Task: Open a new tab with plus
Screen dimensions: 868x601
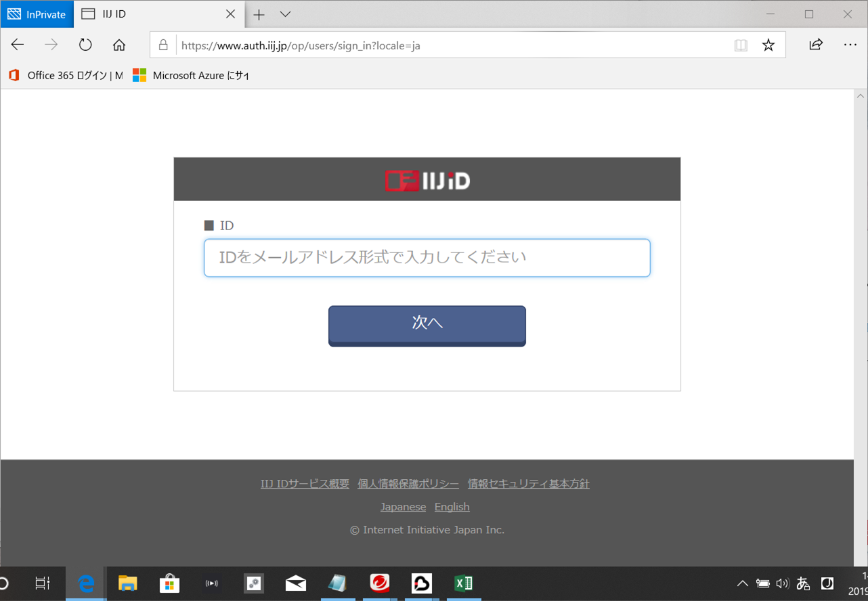Action: point(259,14)
